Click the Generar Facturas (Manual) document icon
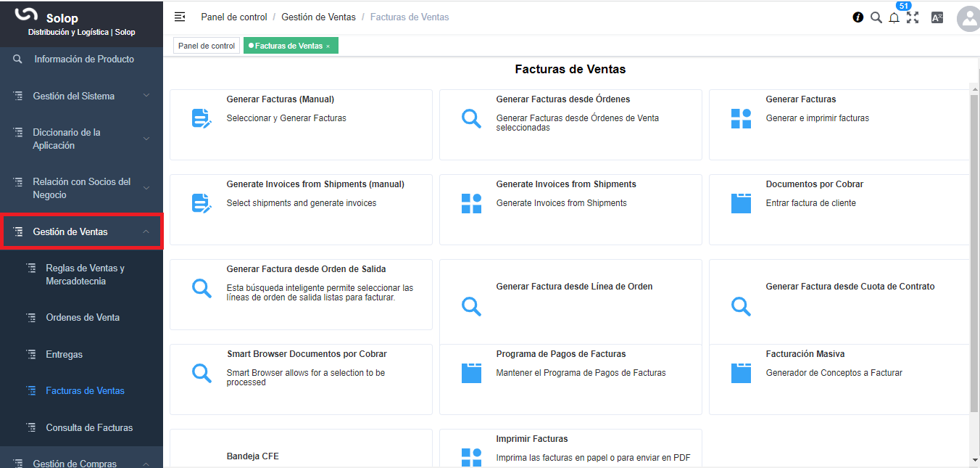This screenshot has width=980, height=468. click(202, 119)
